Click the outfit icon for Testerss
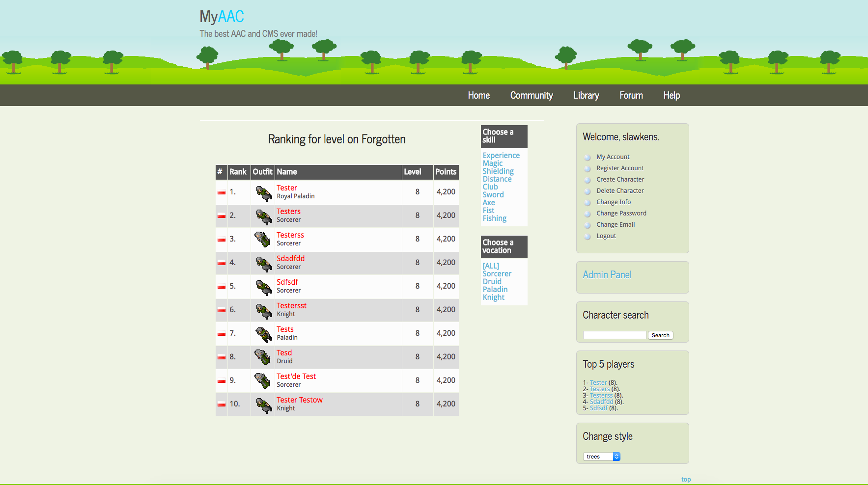Image resolution: width=868 pixels, height=485 pixels. tap(263, 240)
